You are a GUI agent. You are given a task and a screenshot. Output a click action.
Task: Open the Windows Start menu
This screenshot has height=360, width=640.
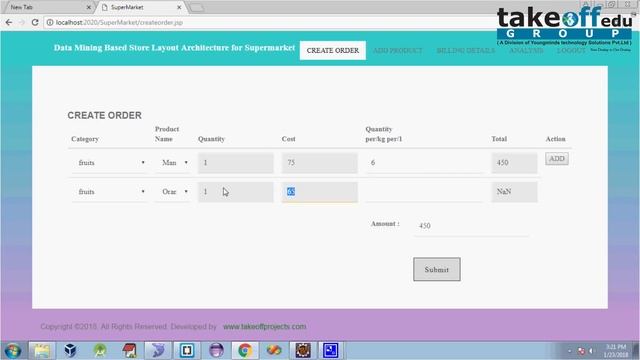point(13,351)
